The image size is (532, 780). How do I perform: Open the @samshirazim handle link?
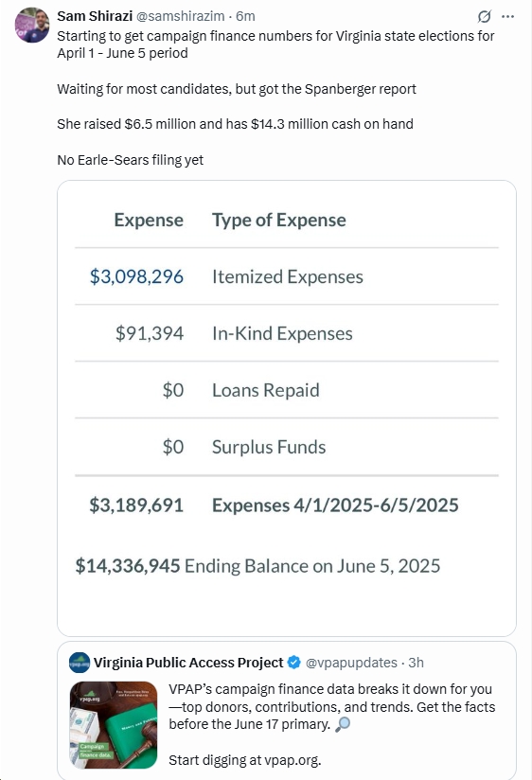180,16
